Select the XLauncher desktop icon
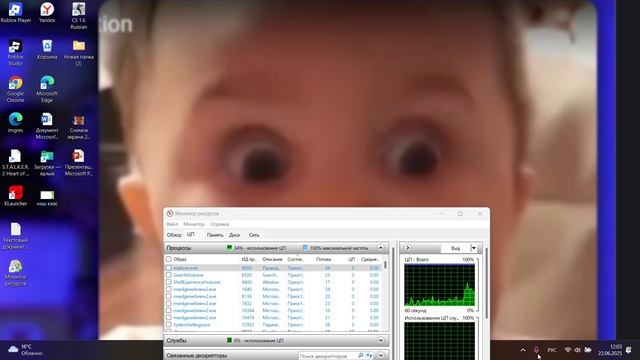 16,196
